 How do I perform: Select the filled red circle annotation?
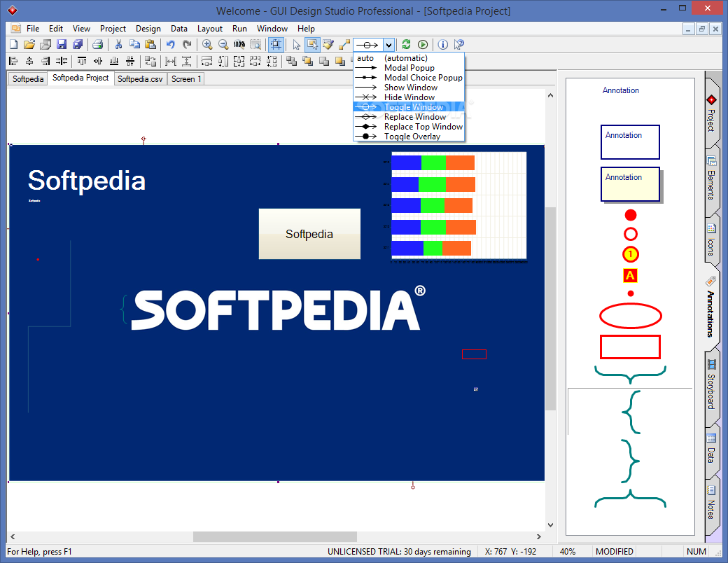pos(631,215)
